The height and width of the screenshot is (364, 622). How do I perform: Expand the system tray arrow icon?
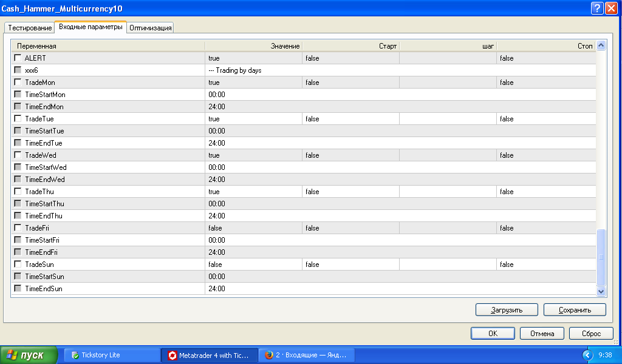587,356
